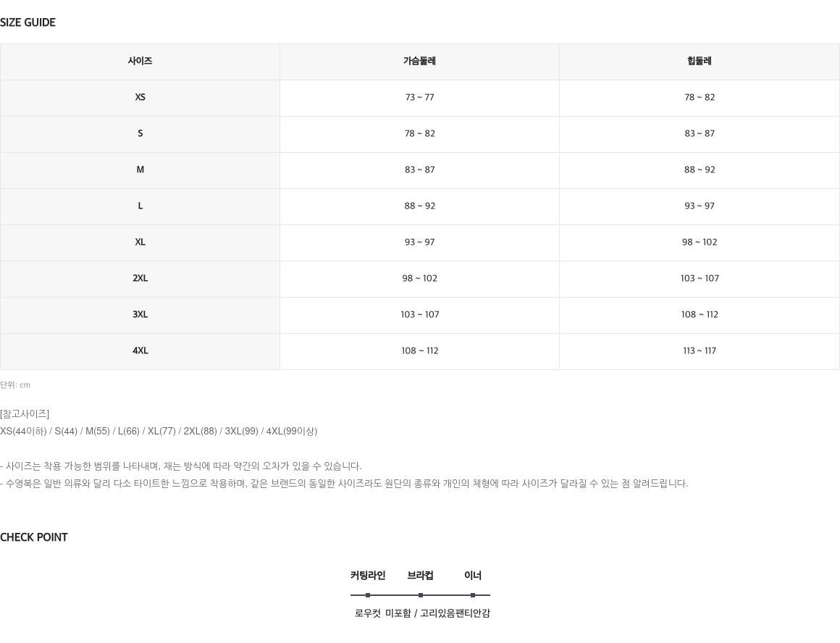Click the reference sizes line XS(44이하)
Viewport: 840px width, 643px height.
pos(159,432)
